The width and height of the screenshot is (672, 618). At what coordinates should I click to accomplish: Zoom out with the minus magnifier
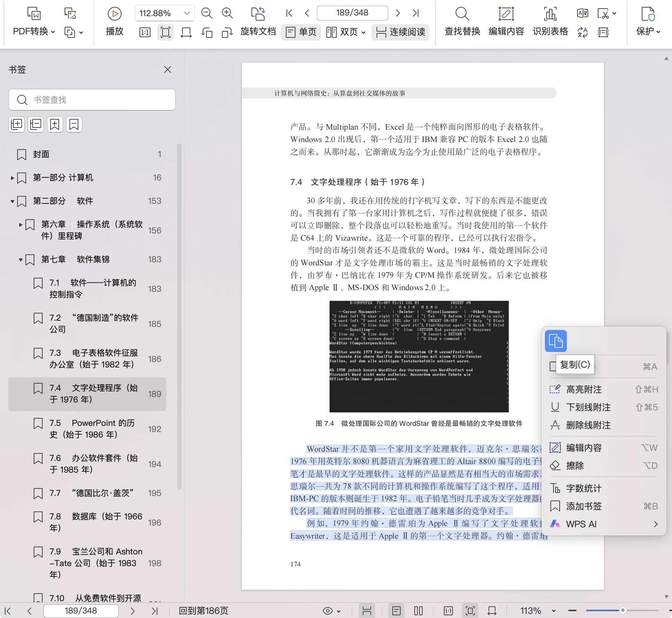(x=206, y=13)
